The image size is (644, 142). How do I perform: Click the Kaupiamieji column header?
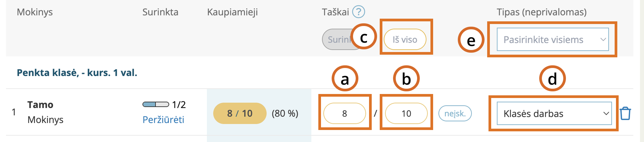click(x=232, y=12)
